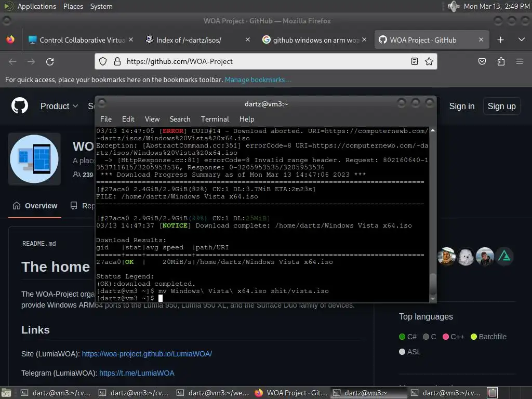Click the 239 members count
The width and height of the screenshot is (532, 399).
pyautogui.click(x=83, y=175)
